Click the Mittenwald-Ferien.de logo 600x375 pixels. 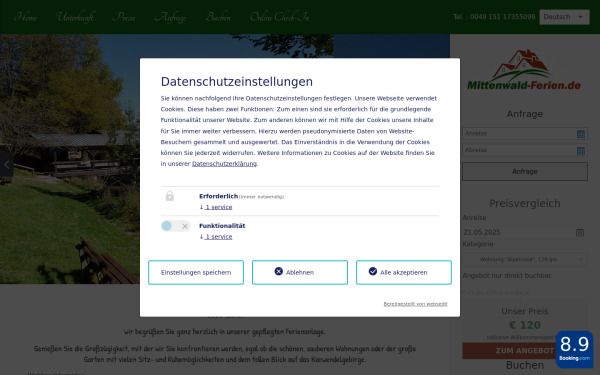(x=524, y=70)
